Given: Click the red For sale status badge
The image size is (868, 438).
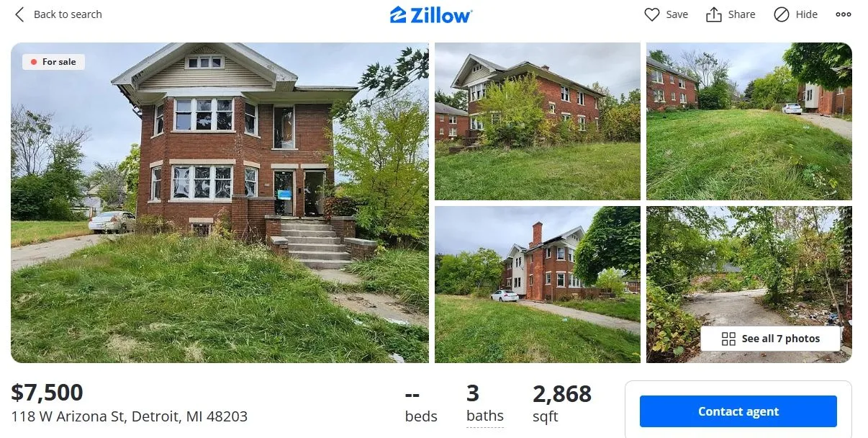Looking at the screenshot, I should point(54,62).
